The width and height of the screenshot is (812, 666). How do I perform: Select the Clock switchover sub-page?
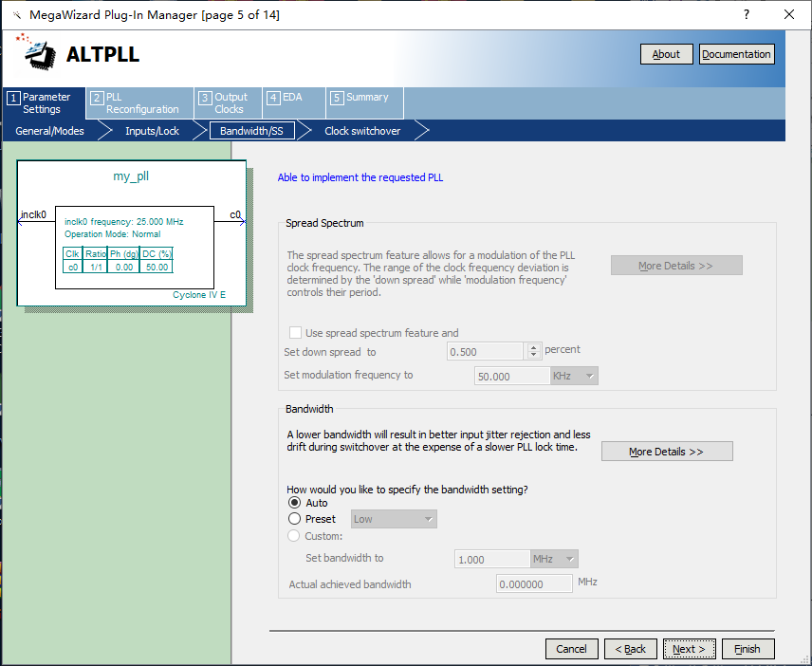[362, 131]
